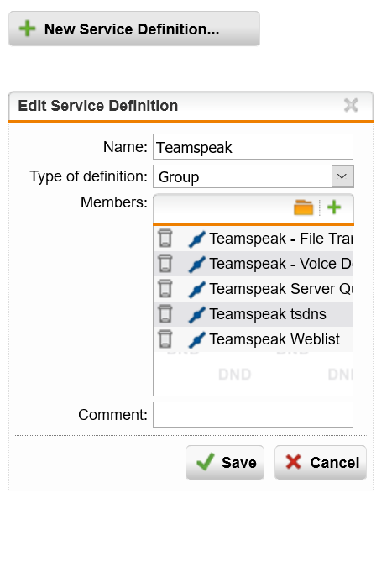Click service icon beside Teamspeak Weblist
The image size is (392, 567).
click(197, 340)
